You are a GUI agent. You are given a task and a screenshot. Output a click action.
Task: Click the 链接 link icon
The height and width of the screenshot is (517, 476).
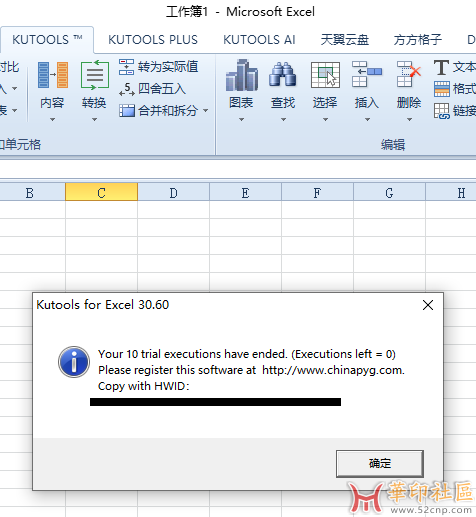442,111
